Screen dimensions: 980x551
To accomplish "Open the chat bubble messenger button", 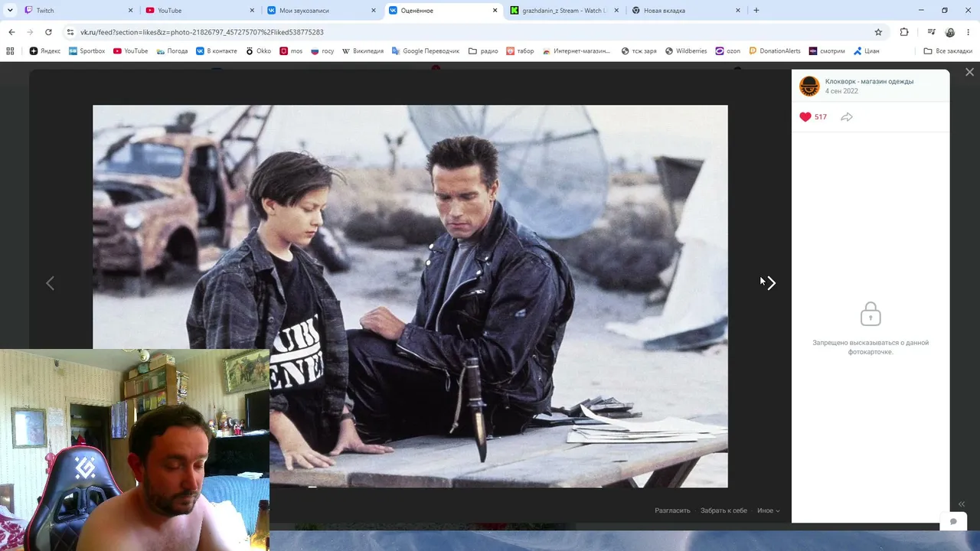I will pos(953,521).
